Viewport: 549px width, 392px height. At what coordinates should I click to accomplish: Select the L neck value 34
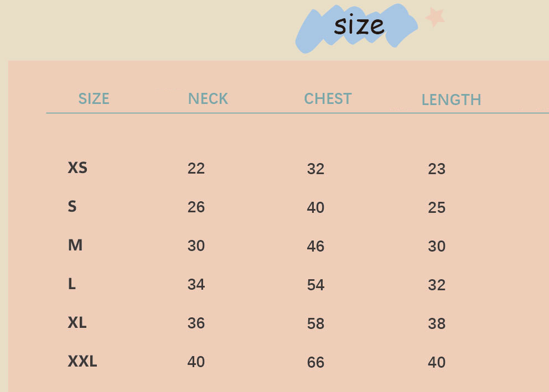click(196, 284)
